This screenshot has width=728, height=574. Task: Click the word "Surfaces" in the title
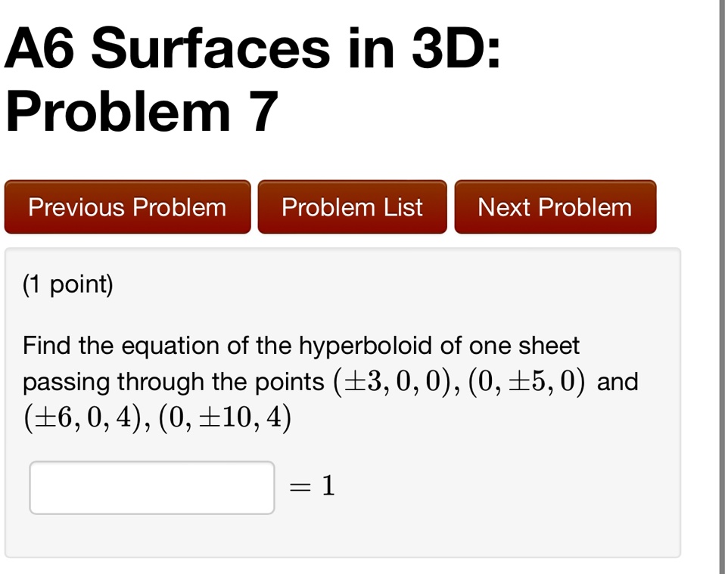coord(210,48)
